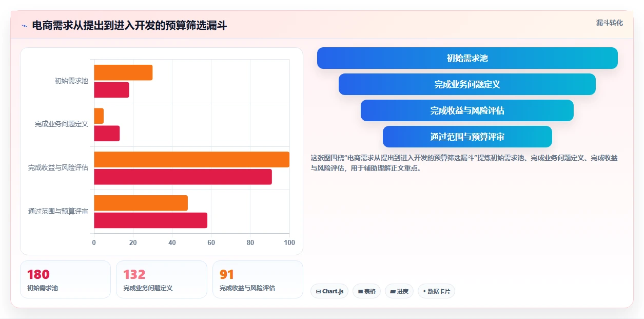Select the 通过范围与预算评审 funnel stage
This screenshot has width=644, height=319.
[x=467, y=137]
